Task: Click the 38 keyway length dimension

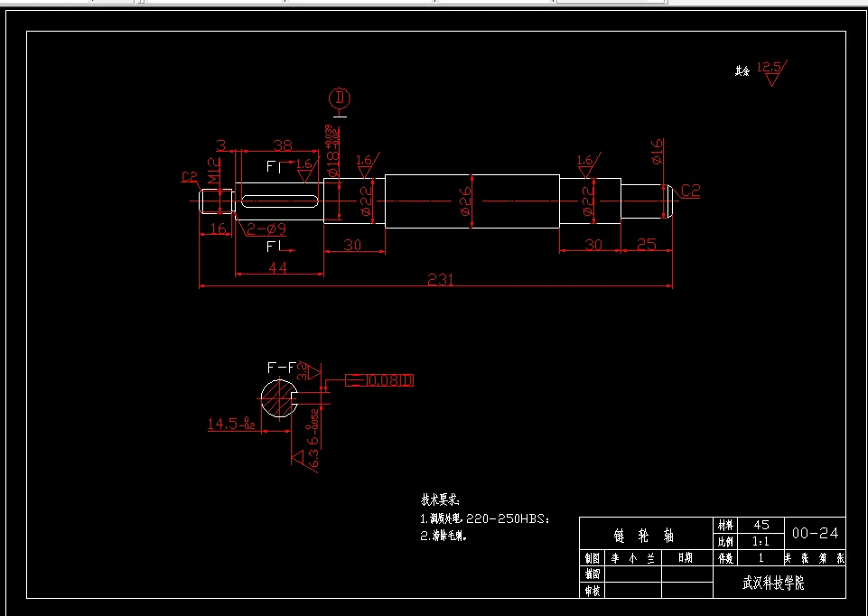Action: 283,145
